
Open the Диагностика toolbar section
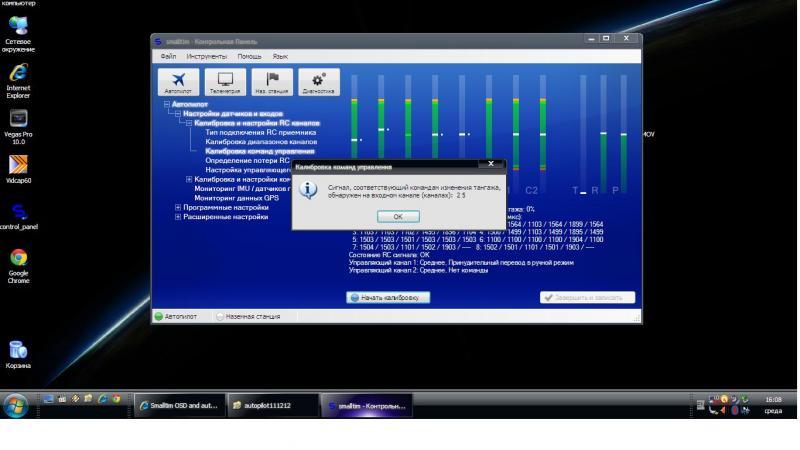tap(319, 82)
